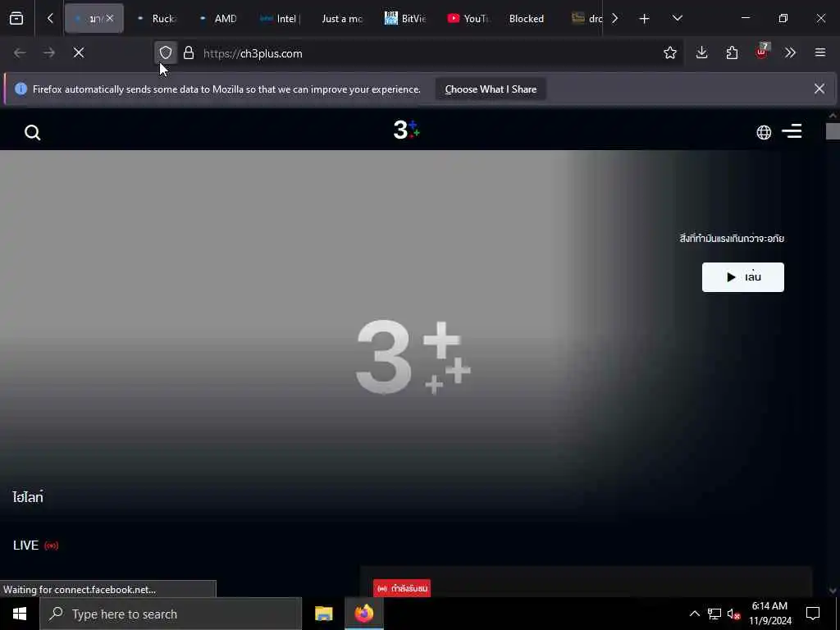Go back using the back arrow
Image resolution: width=840 pixels, height=630 pixels.
(20, 53)
